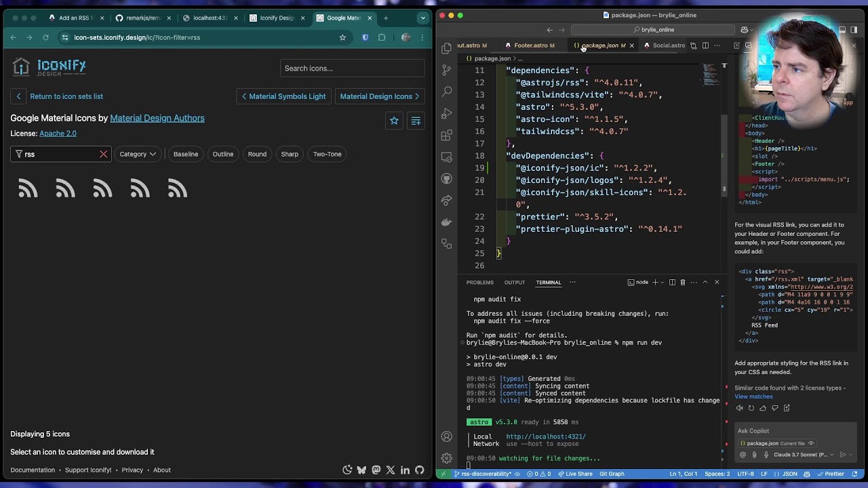868x488 pixels.
Task: Go to the Material Design Icons set
Action: [x=380, y=96]
